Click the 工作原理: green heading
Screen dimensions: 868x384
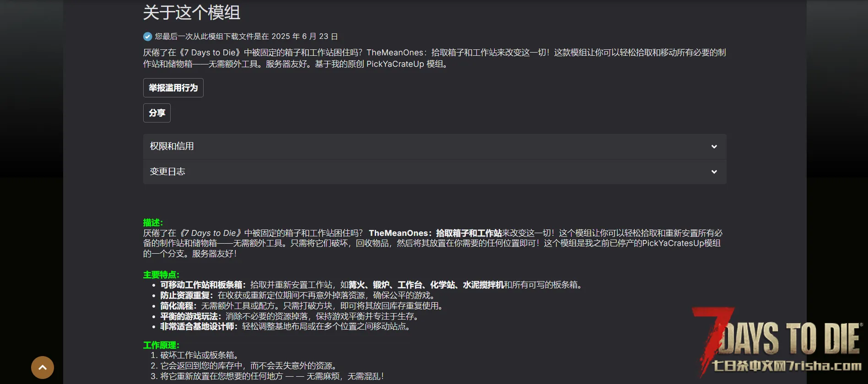pyautogui.click(x=161, y=345)
